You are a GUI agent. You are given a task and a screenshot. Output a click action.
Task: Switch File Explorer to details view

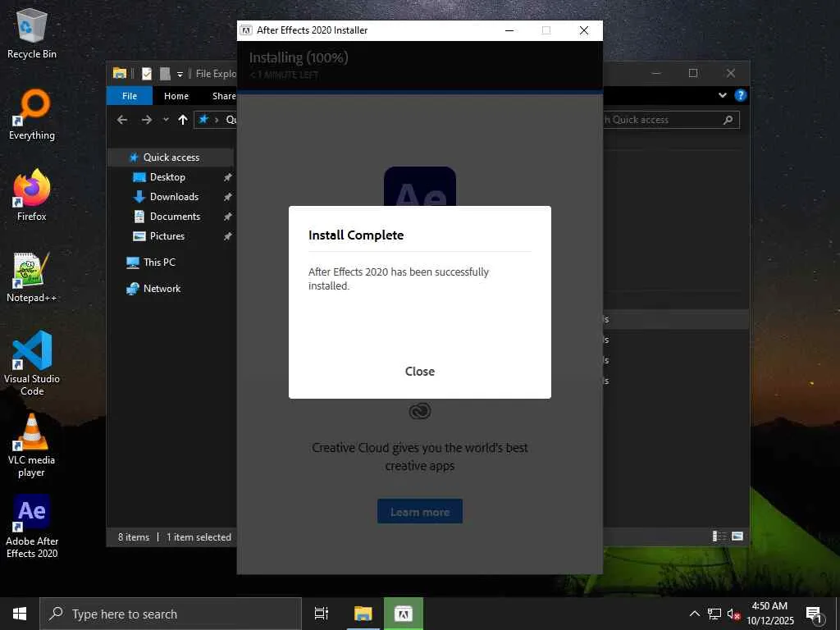pyautogui.click(x=719, y=536)
